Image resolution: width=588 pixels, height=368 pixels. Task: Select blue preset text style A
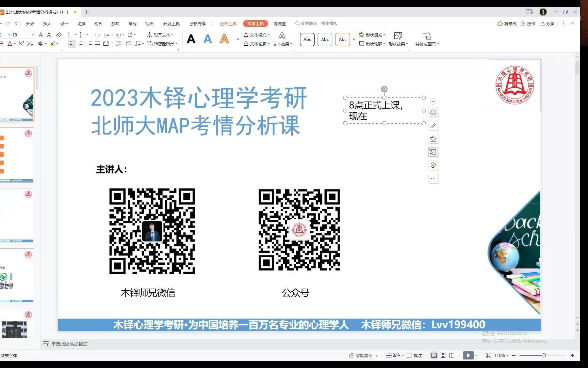click(x=208, y=39)
